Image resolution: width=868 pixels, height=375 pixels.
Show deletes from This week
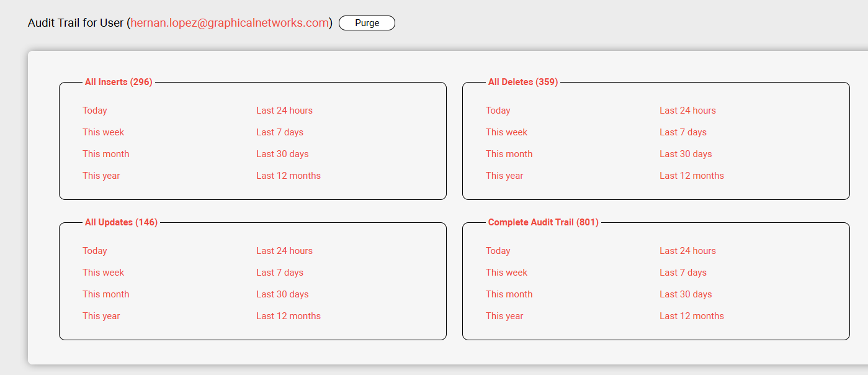click(x=506, y=132)
